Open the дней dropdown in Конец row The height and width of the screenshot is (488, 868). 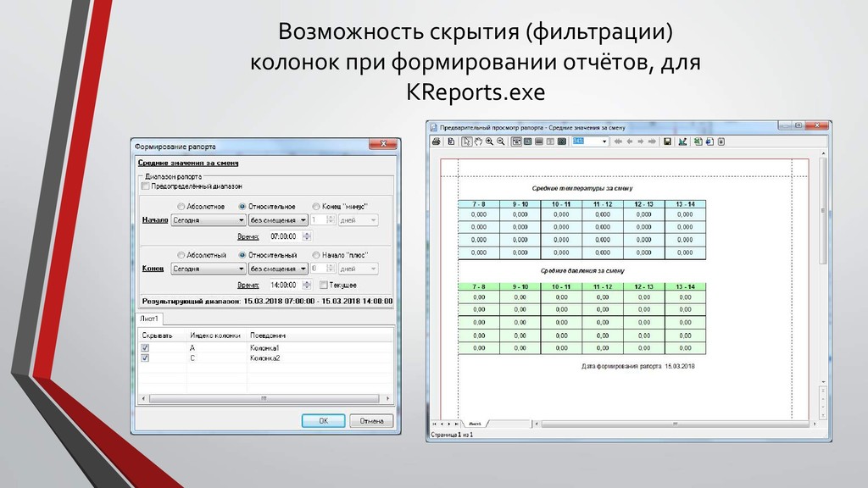(x=359, y=269)
